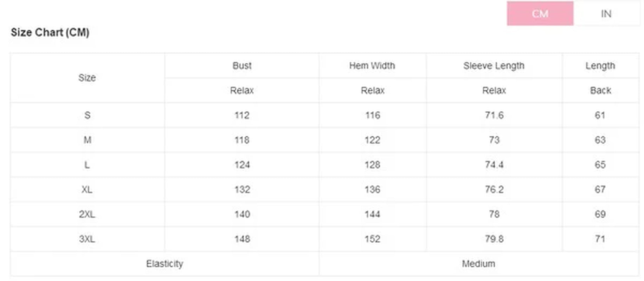
Task: Select the 2XL size row label
Action: coord(87,214)
